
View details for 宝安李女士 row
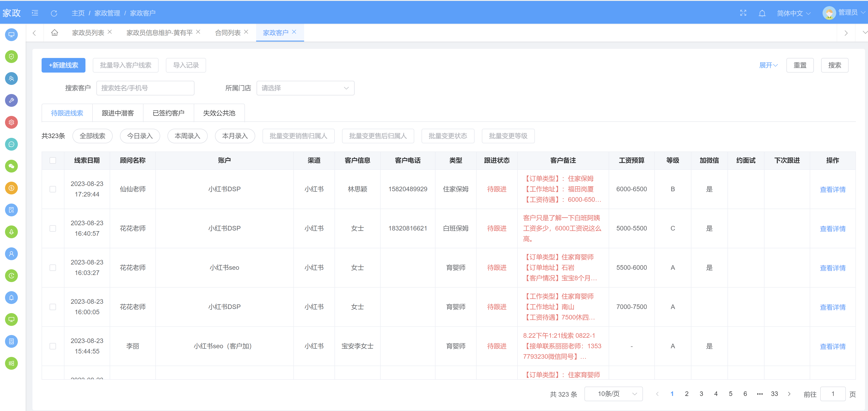click(x=833, y=346)
